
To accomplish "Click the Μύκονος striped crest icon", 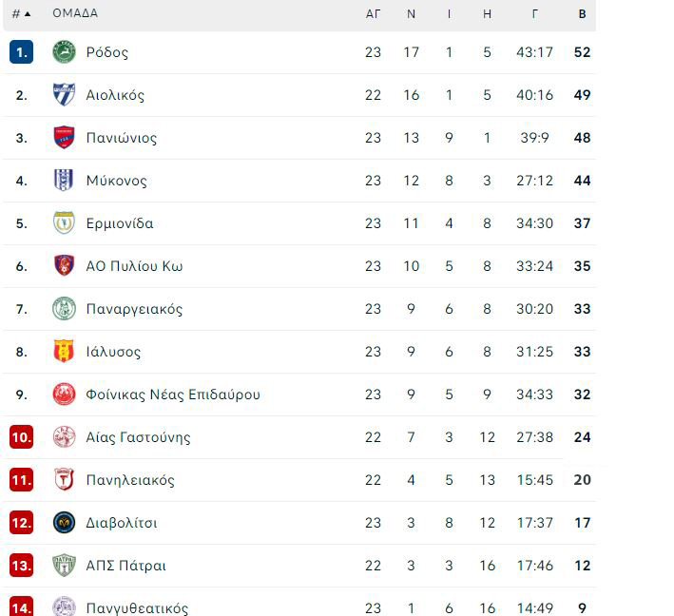I will pyautogui.click(x=64, y=180).
